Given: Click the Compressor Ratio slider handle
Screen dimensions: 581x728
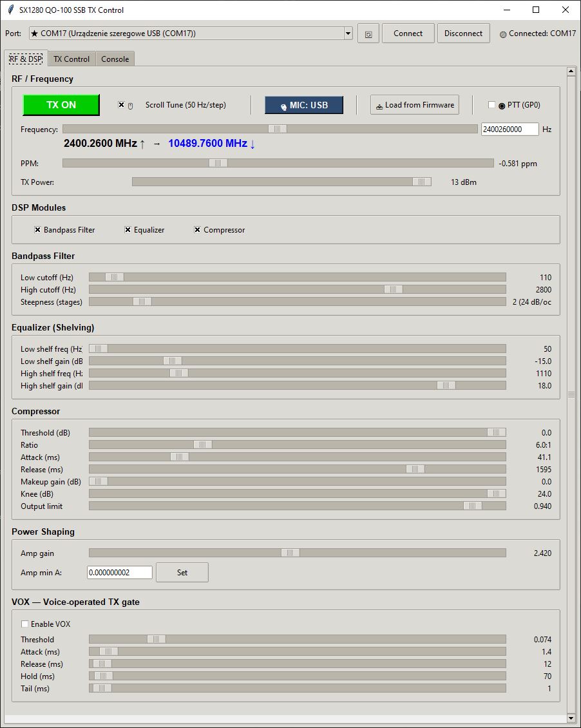Looking at the screenshot, I should (203, 445).
